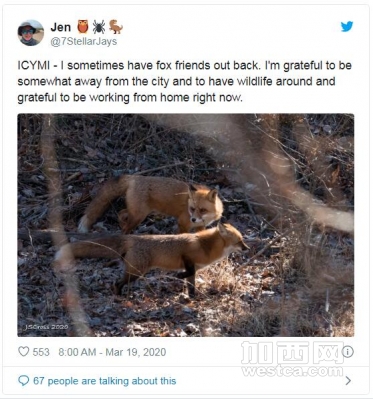Enlarge the two foxes photo
The height and width of the screenshot is (399, 373).
[186, 225]
